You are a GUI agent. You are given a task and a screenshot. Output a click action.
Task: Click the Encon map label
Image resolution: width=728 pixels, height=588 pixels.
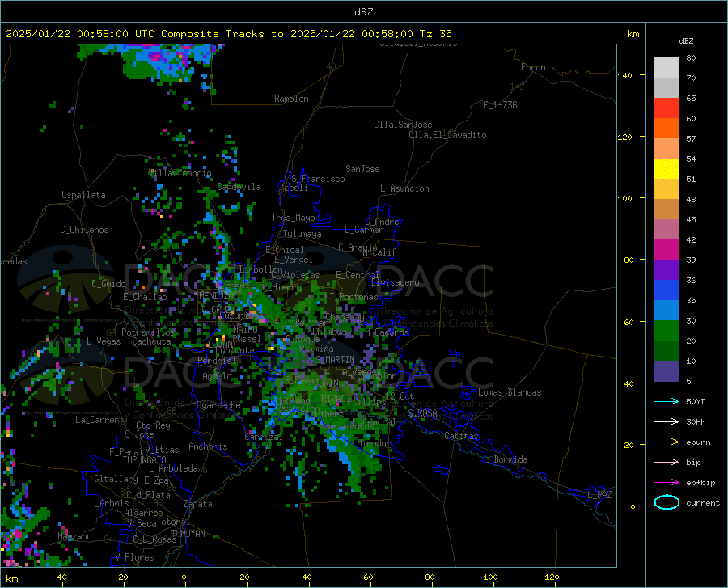point(533,67)
